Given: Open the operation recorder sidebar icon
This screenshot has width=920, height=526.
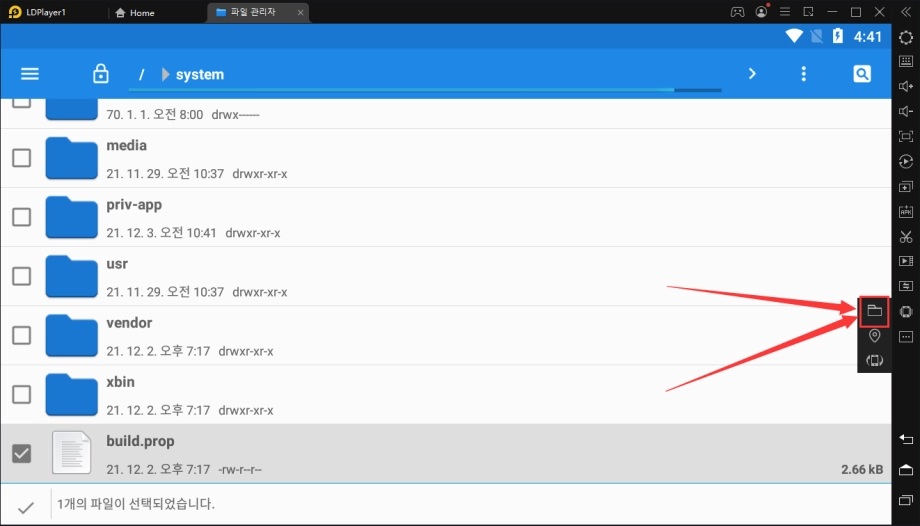Looking at the screenshot, I should 906,161.
